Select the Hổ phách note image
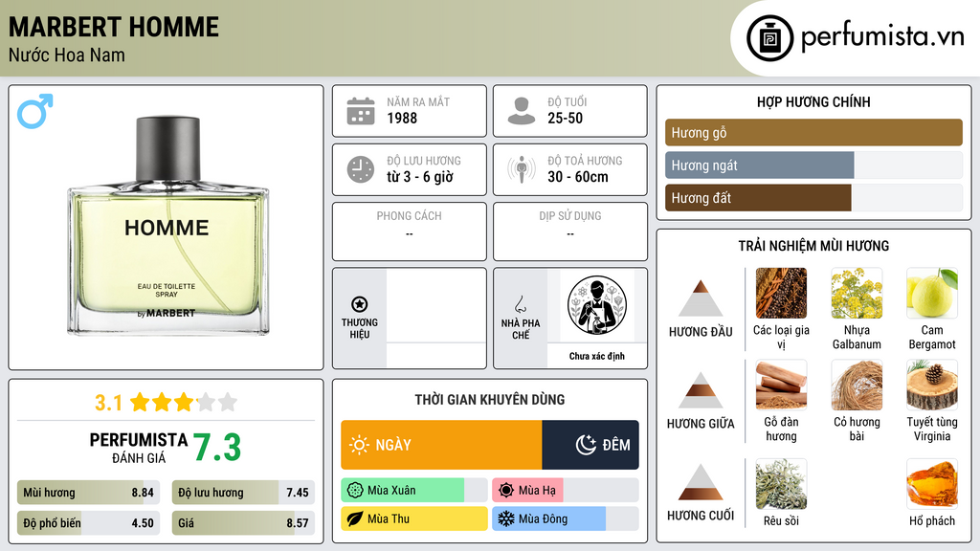This screenshot has height=551, width=980. pyautogui.click(x=932, y=484)
